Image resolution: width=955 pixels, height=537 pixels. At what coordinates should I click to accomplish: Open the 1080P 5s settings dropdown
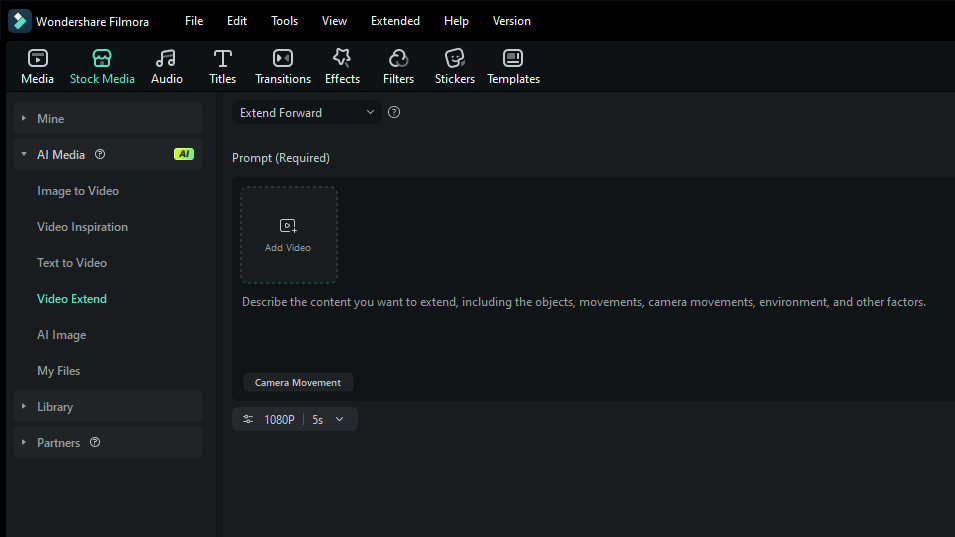click(x=295, y=420)
